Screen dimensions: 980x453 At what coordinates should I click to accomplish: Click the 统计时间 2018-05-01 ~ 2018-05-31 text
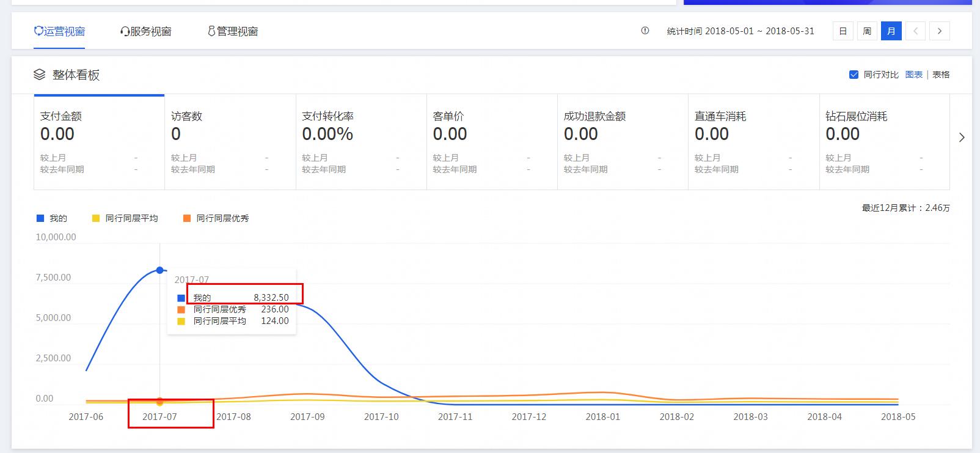pyautogui.click(x=740, y=31)
